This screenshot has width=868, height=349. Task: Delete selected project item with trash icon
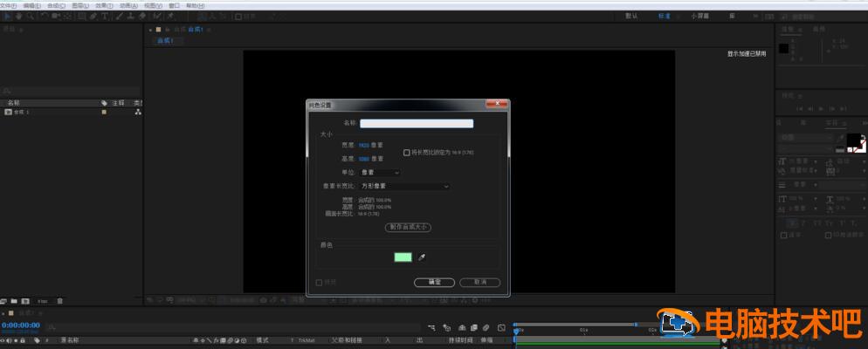pyautogui.click(x=59, y=301)
